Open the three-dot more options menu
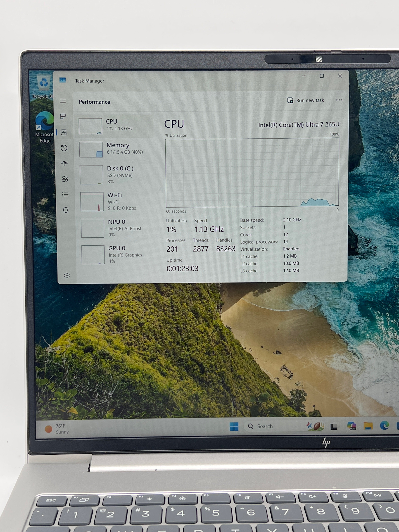The width and height of the screenshot is (399, 532). pyautogui.click(x=339, y=100)
